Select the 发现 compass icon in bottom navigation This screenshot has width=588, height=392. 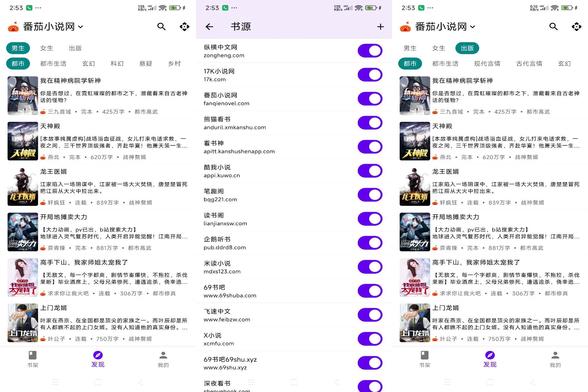[x=98, y=355]
